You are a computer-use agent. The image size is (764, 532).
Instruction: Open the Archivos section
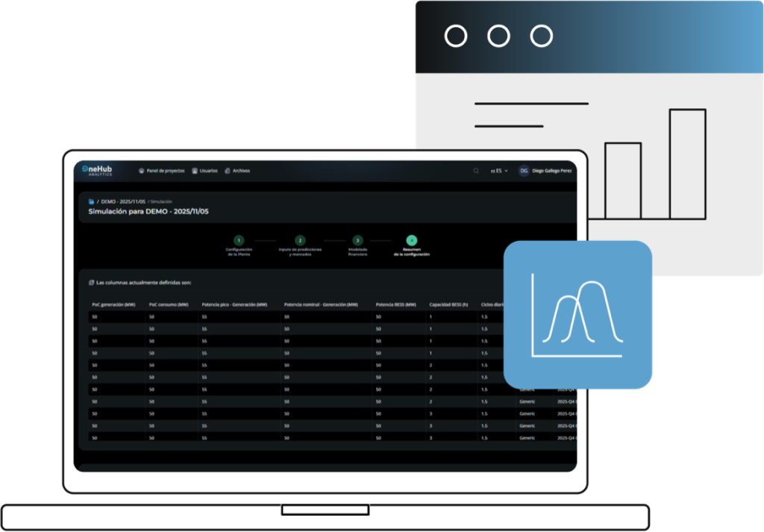click(x=237, y=171)
